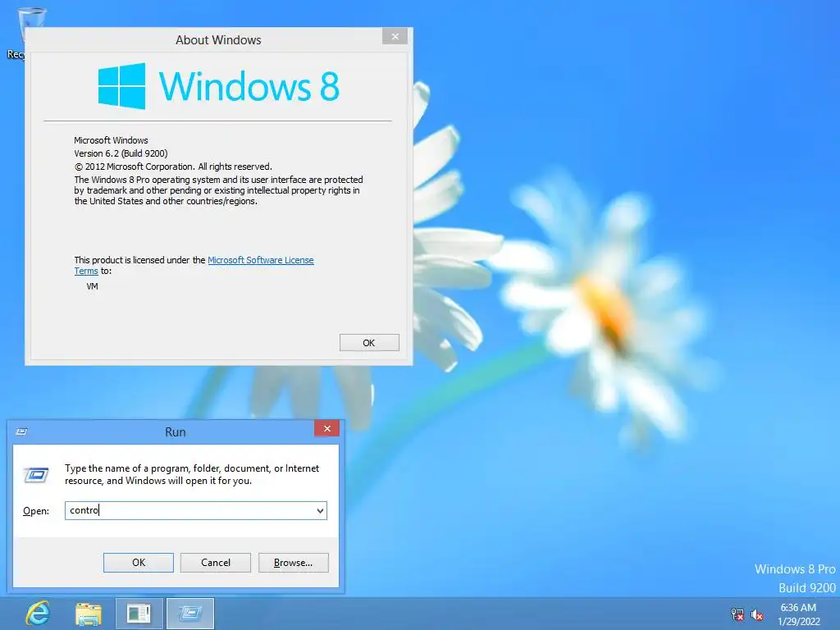The image size is (840, 630).
Task: Click the Open: label in Run
Action: pos(36,511)
